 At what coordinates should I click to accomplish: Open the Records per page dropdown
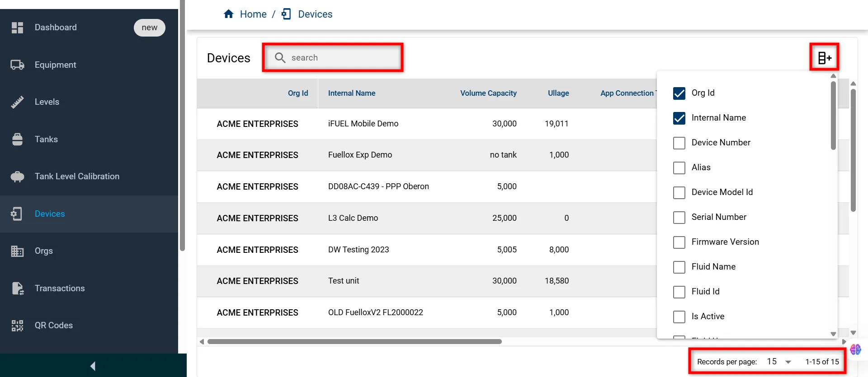point(779,362)
